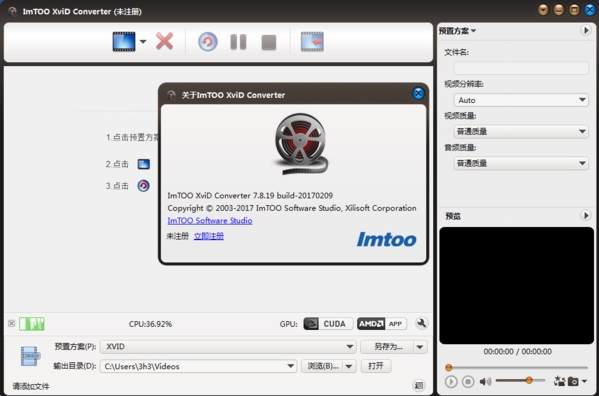
Task: Open the Add File dropdown arrow
Action: [143, 42]
